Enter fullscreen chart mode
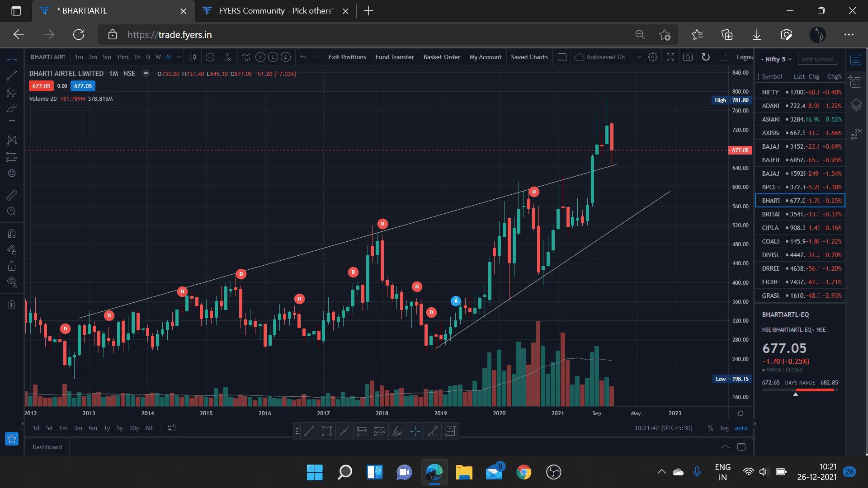Image resolution: width=868 pixels, height=488 pixels. pyautogui.click(x=670, y=57)
